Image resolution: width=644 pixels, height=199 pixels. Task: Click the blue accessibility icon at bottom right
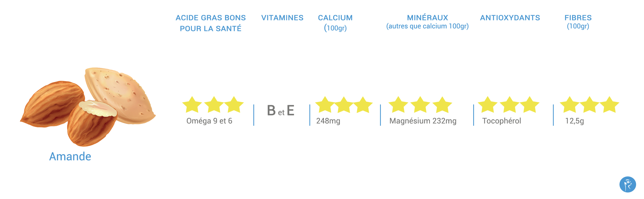(x=628, y=184)
